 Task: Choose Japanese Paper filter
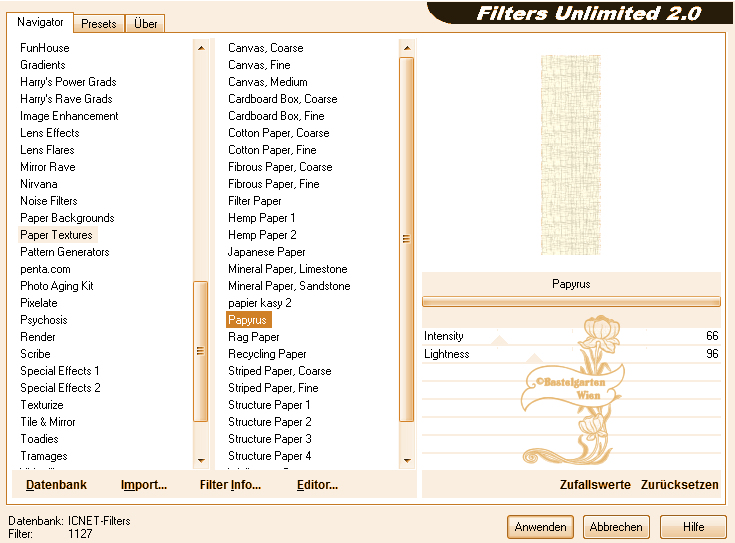[266, 252]
